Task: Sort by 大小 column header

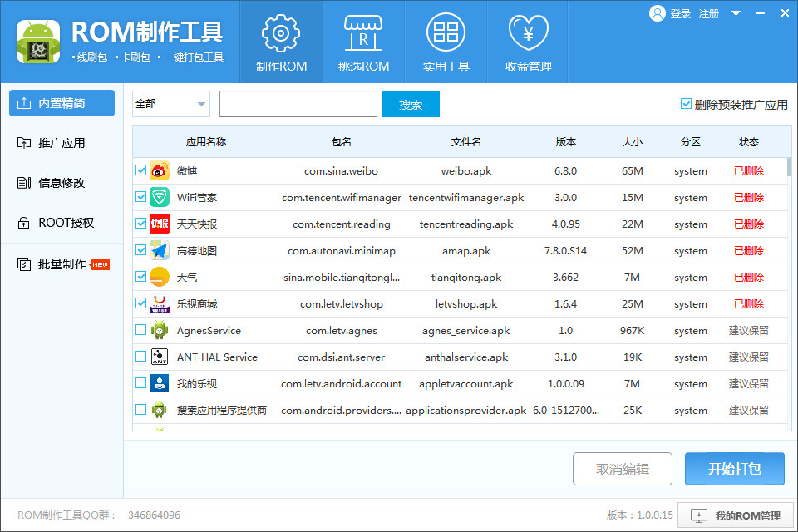Action: coord(632,142)
